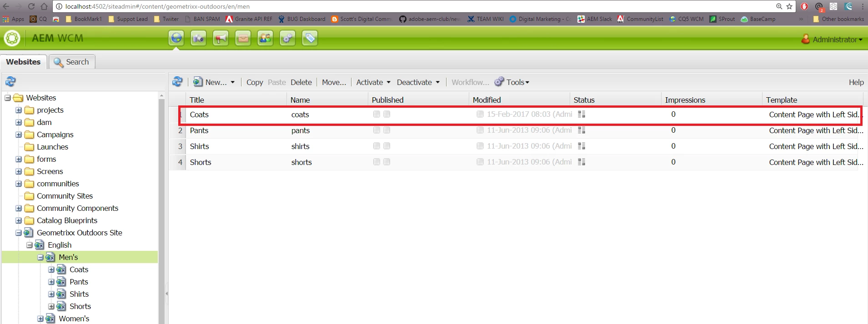Click the 'shirts' name cell
868x324 pixels.
pyautogui.click(x=300, y=146)
